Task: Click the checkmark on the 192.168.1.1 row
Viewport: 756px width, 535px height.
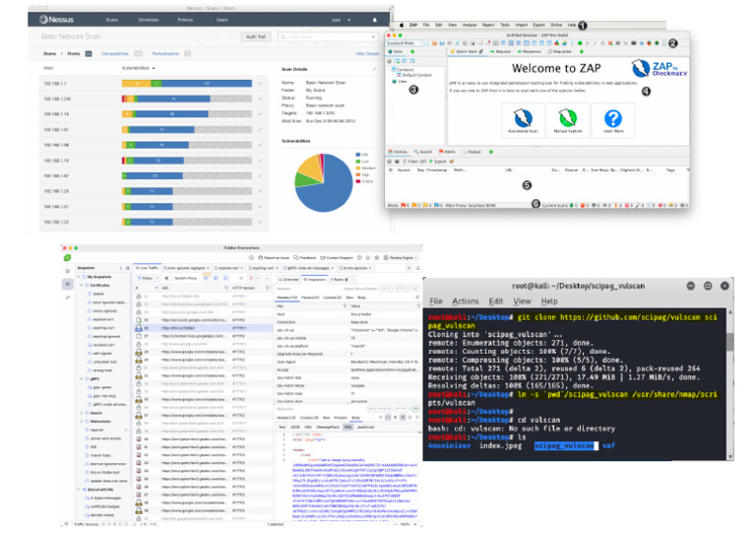Action: (x=260, y=84)
